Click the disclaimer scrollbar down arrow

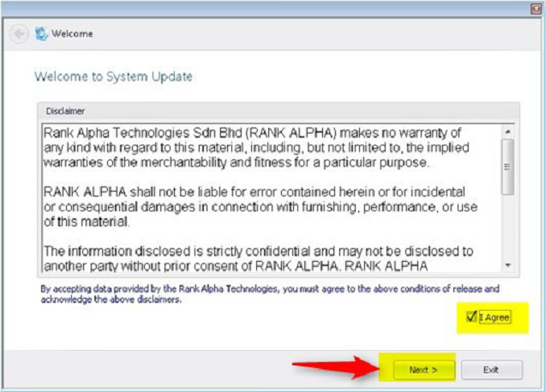(508, 265)
